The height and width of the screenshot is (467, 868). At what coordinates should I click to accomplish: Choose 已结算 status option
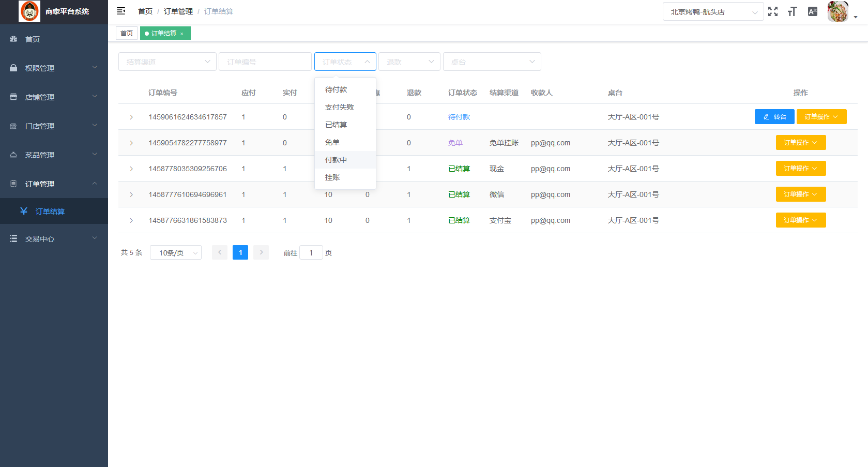pyautogui.click(x=345, y=125)
